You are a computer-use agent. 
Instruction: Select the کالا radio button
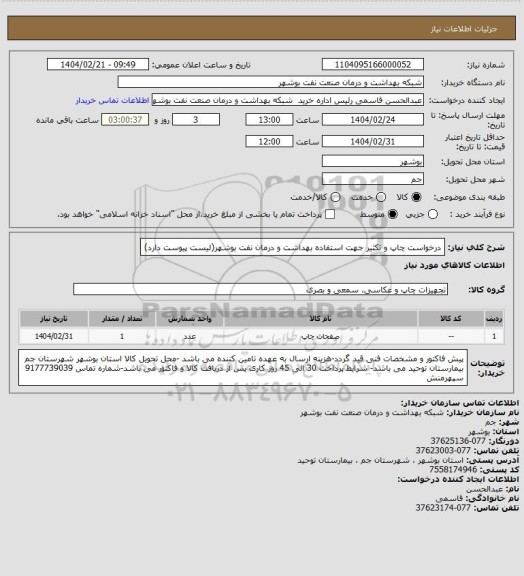[x=416, y=197]
